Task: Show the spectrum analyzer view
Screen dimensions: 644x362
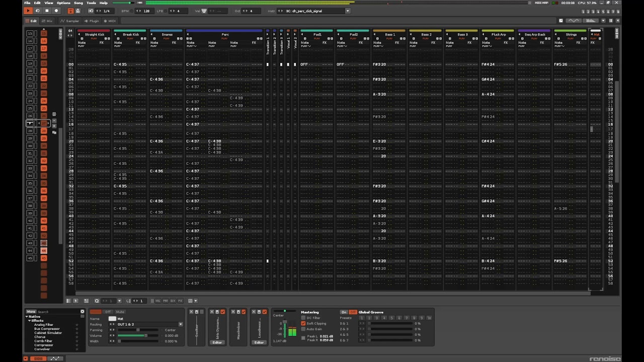Action: click(591, 21)
